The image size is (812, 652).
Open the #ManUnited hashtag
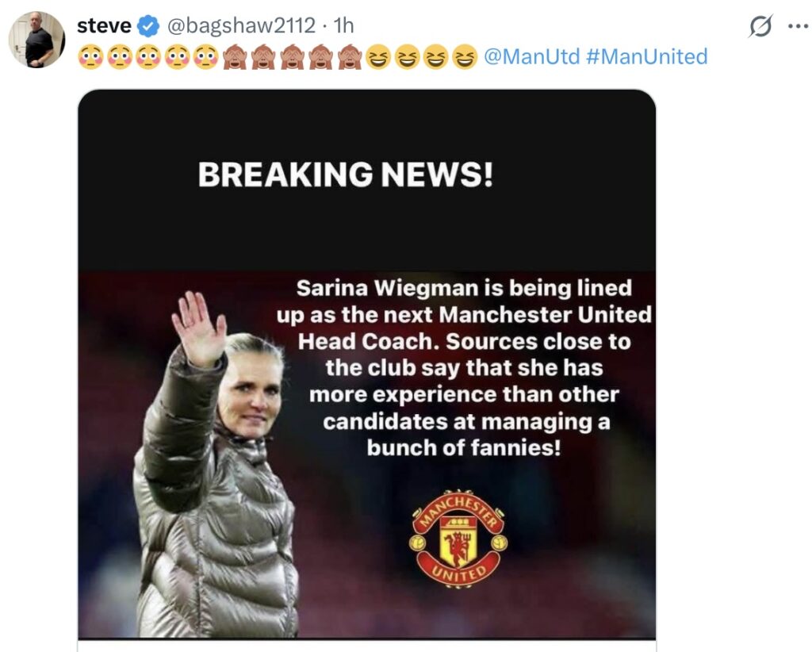[647, 56]
